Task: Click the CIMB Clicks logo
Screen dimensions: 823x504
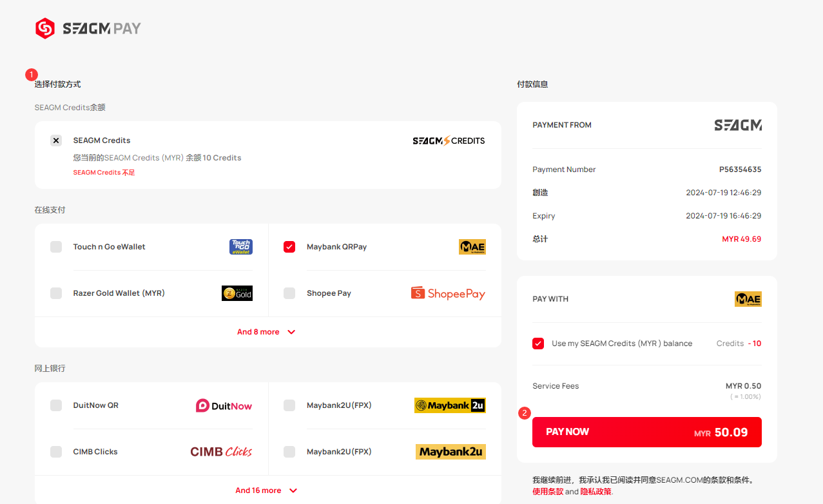Action: (x=221, y=452)
